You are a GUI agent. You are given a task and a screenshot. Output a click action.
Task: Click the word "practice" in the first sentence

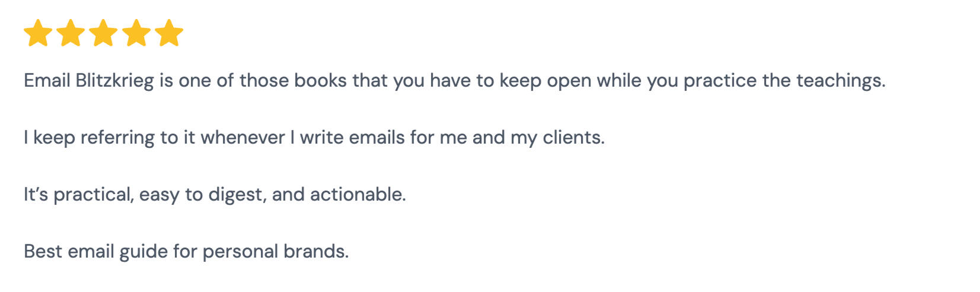point(720,81)
